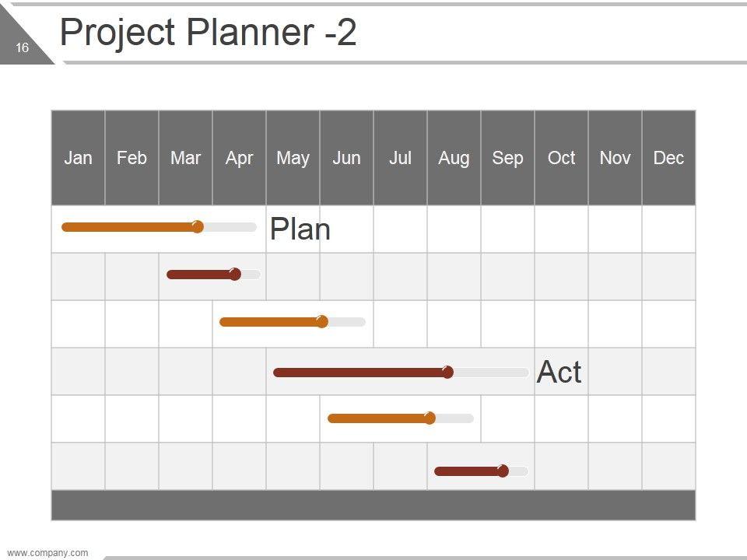Click the Project Planner -2 title

(209, 33)
